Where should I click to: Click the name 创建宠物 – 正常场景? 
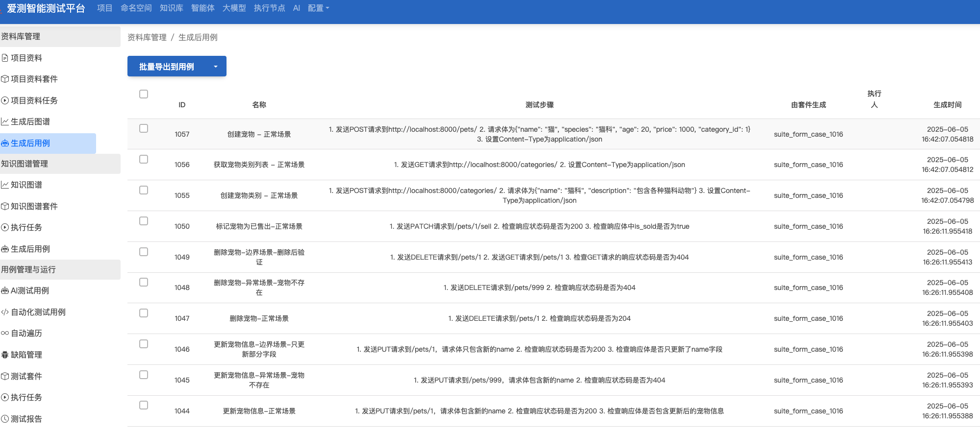click(259, 134)
